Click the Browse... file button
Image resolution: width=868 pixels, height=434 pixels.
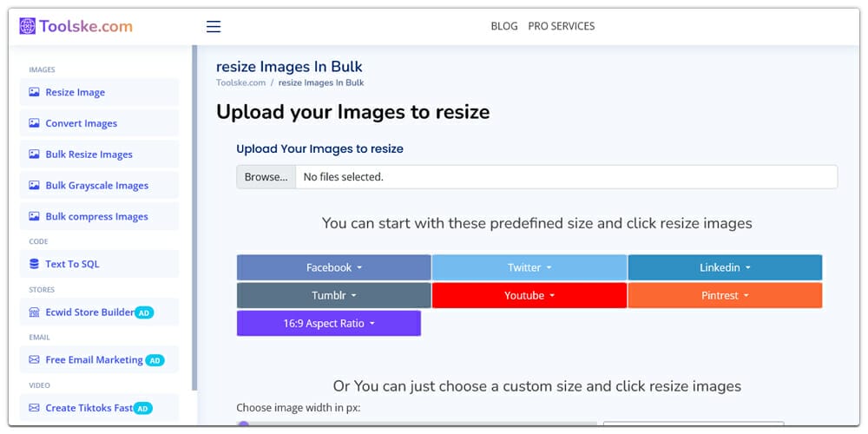pos(266,177)
